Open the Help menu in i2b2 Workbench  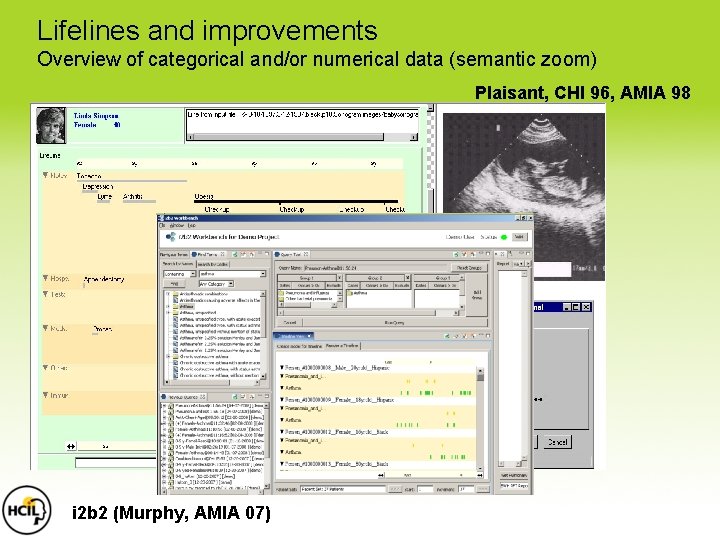(191, 225)
